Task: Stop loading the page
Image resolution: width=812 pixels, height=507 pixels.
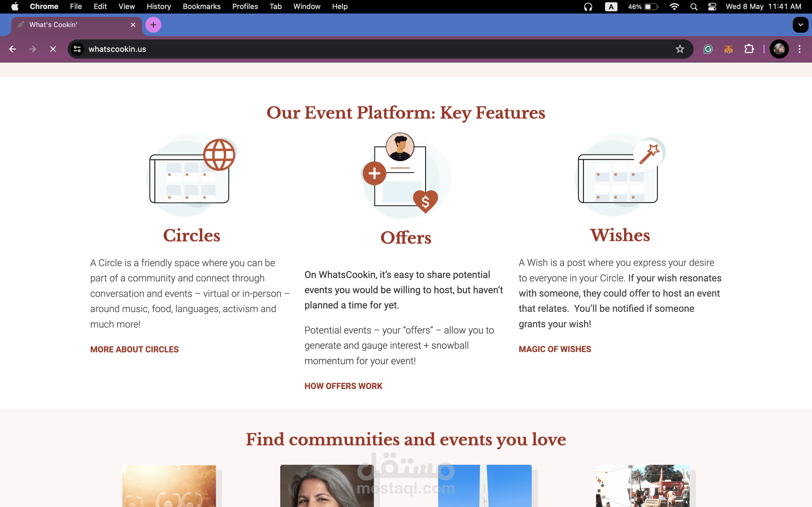Action: [x=53, y=49]
